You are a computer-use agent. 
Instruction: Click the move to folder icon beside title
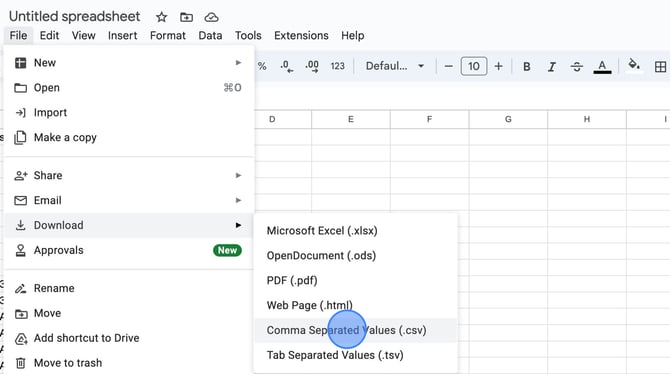[186, 17]
